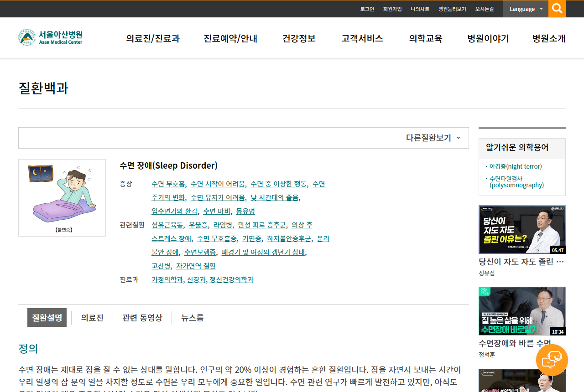Open the 고산병 related disease link
Image resolution: width=584 pixels, height=392 pixels.
pos(161,266)
